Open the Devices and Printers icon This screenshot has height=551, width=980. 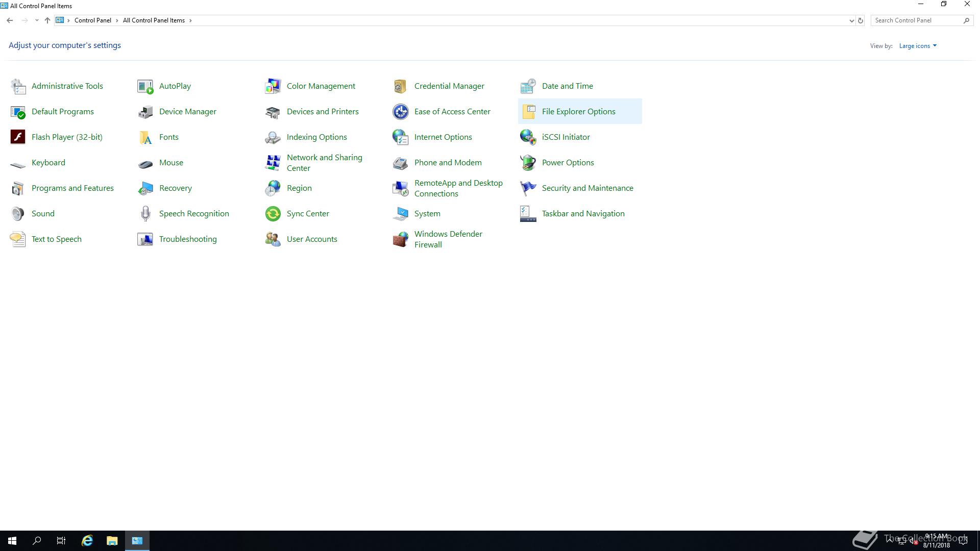273,112
